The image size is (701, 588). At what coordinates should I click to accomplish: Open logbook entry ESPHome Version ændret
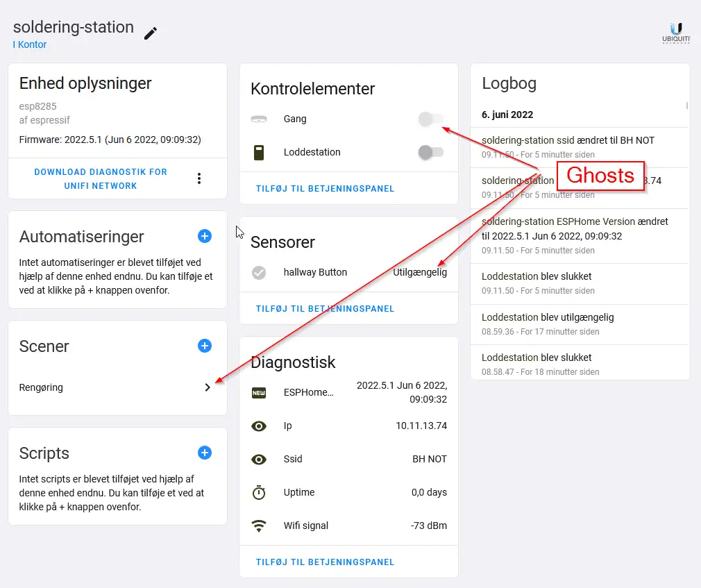pyautogui.click(x=580, y=235)
